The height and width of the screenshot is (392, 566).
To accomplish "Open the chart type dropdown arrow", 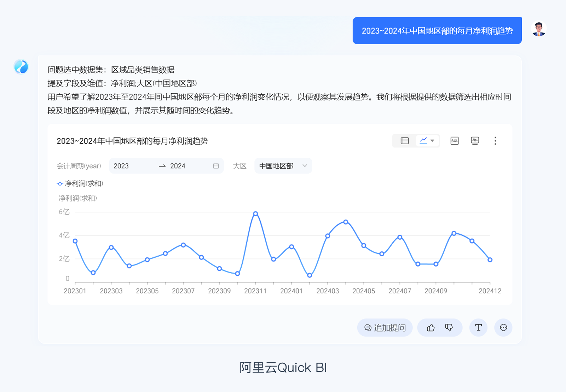I will point(432,141).
